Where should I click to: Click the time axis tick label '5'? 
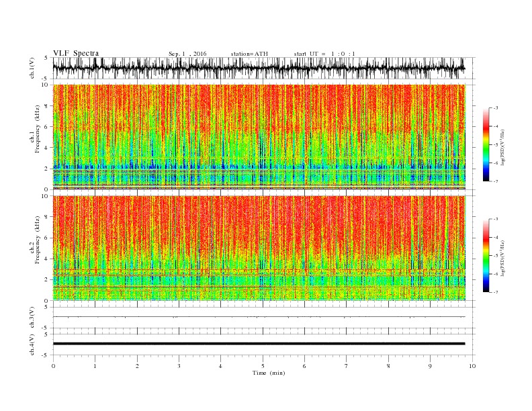coord(263,366)
